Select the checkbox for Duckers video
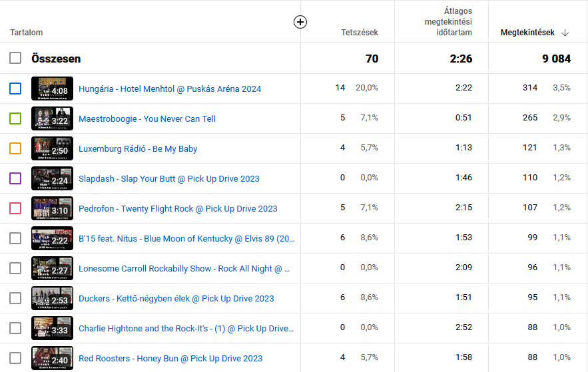This screenshot has width=588, height=372. point(15,298)
